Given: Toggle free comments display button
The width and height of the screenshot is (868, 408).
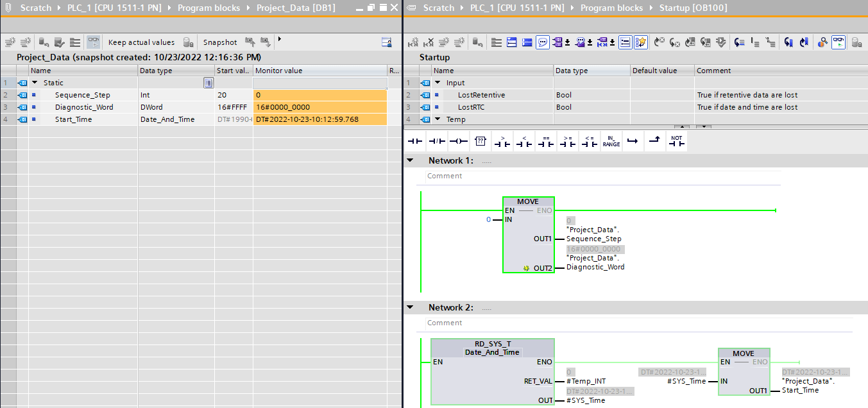Looking at the screenshot, I should (x=543, y=42).
